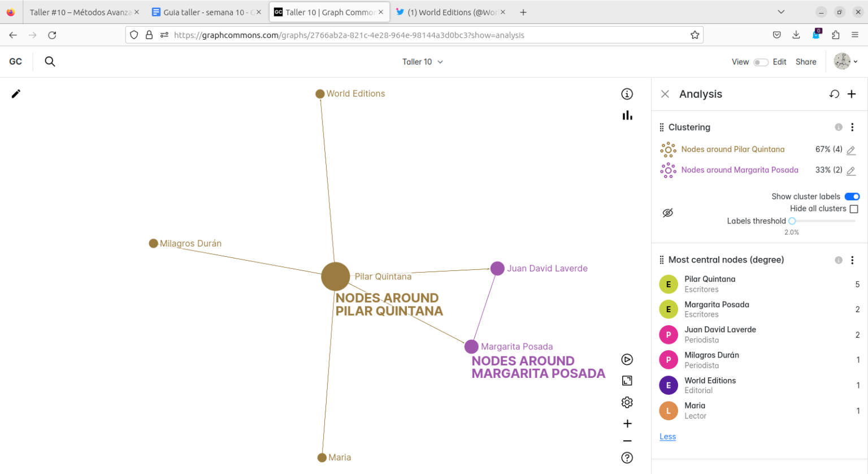The image size is (868, 474).
Task: Open the browser tab list chevron
Action: click(x=781, y=12)
